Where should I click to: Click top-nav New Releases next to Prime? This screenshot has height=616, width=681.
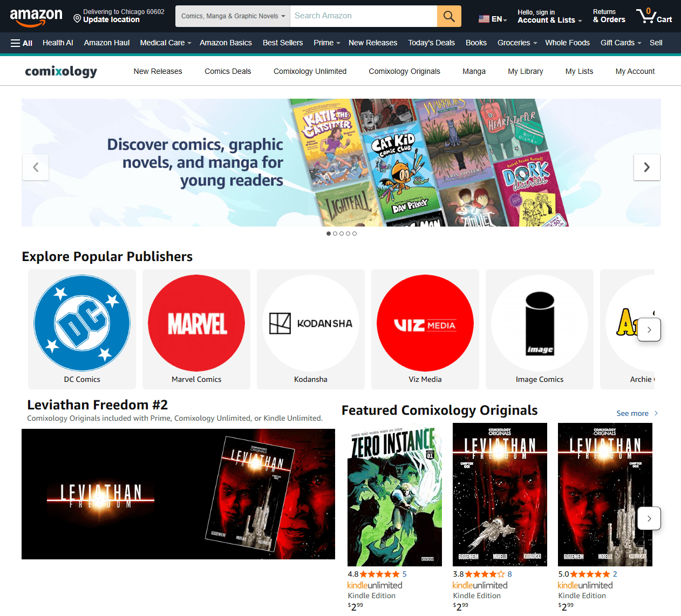[x=373, y=43]
